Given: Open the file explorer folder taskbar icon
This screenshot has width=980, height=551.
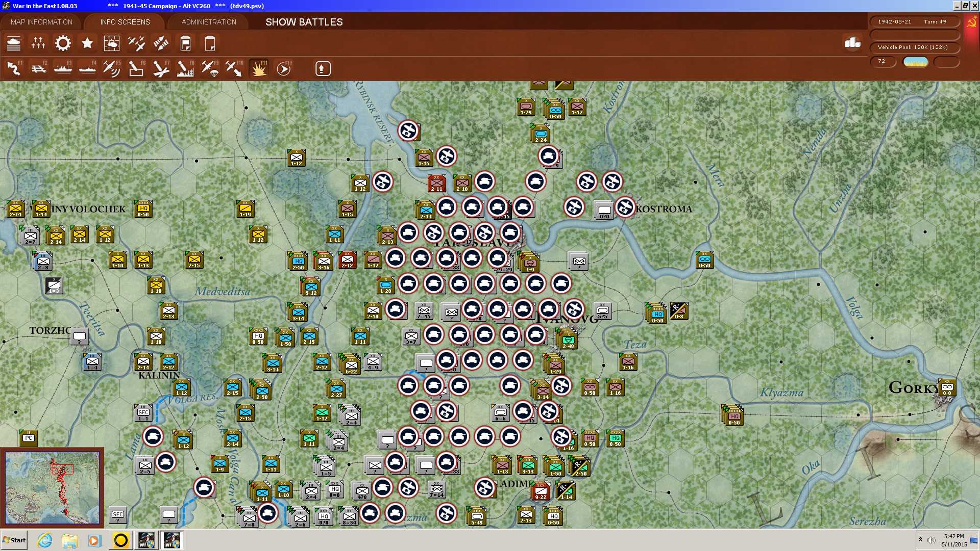Looking at the screenshot, I should click(70, 540).
